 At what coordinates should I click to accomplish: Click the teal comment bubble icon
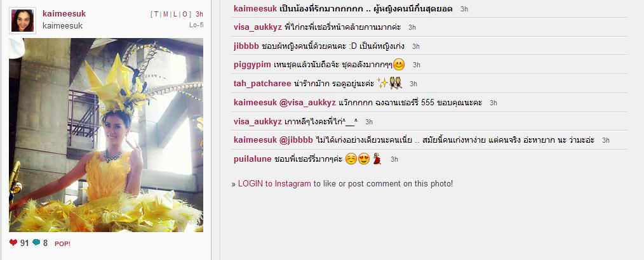pyautogui.click(x=36, y=243)
